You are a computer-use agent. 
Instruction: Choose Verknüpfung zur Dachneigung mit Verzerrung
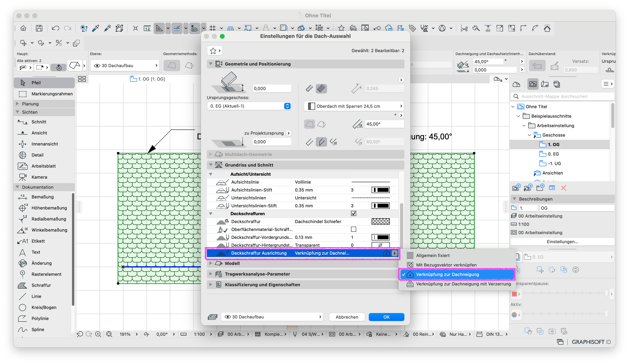(457, 284)
